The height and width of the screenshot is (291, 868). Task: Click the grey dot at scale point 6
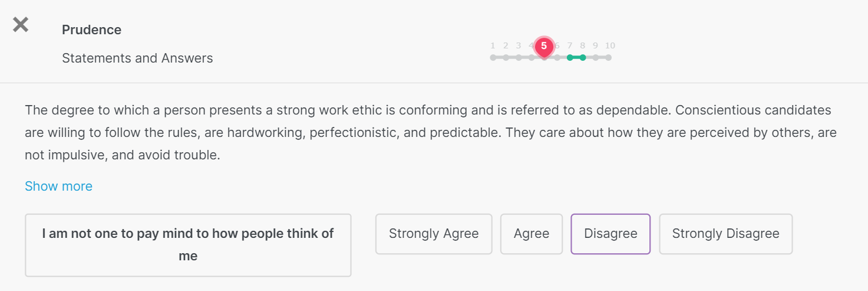tap(557, 57)
